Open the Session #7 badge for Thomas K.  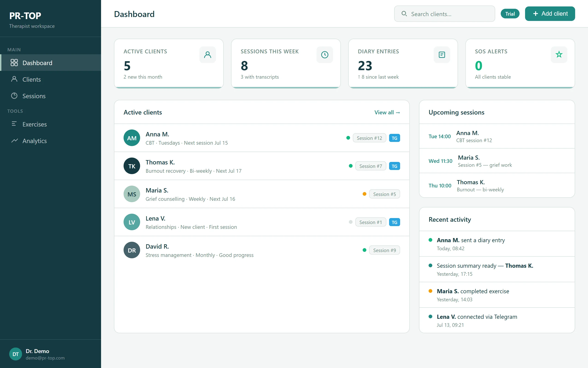(x=370, y=166)
